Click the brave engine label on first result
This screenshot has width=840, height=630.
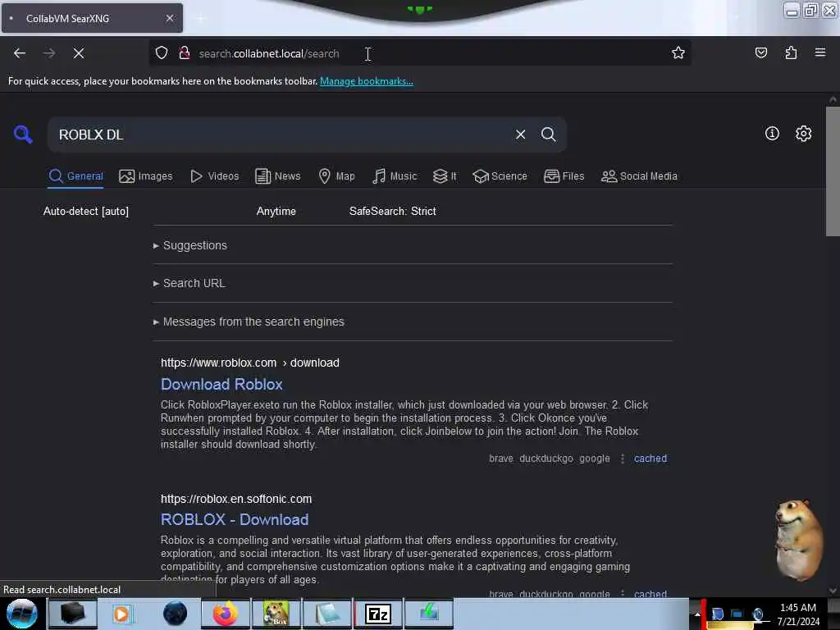(501, 459)
